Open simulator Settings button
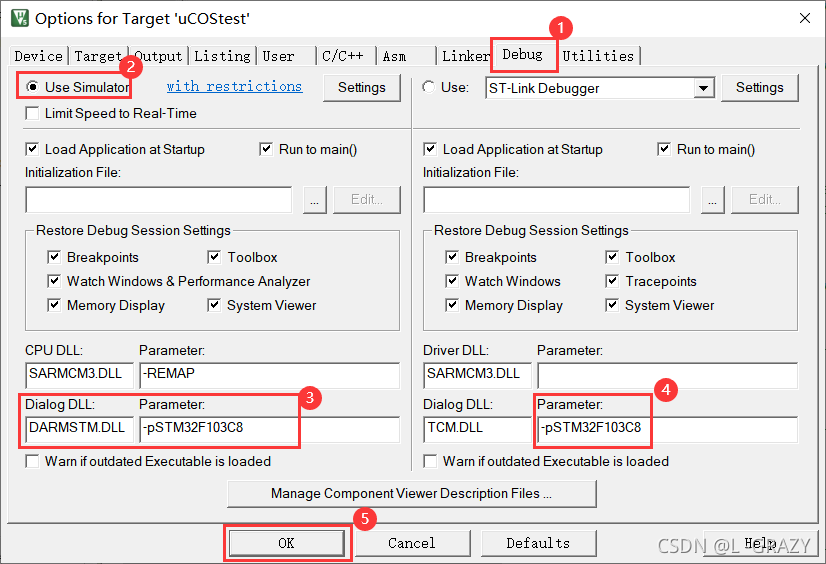Screen dimensions: 826x564 point(362,87)
